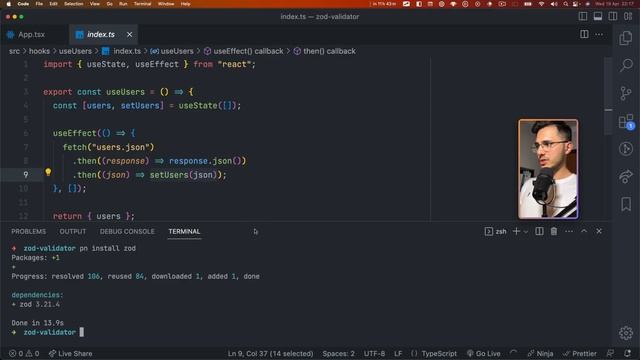
Task: Open the Manage settings gear
Action: pyautogui.click(x=626, y=333)
